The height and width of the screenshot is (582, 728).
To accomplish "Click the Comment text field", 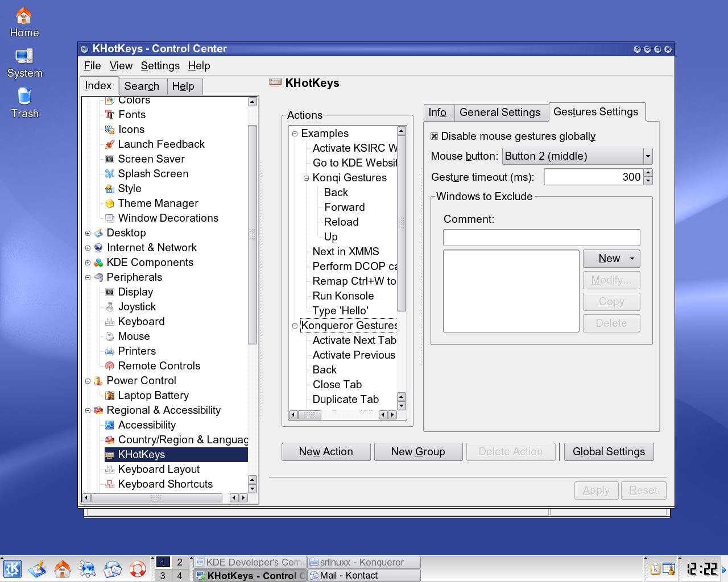I will pyautogui.click(x=541, y=238).
